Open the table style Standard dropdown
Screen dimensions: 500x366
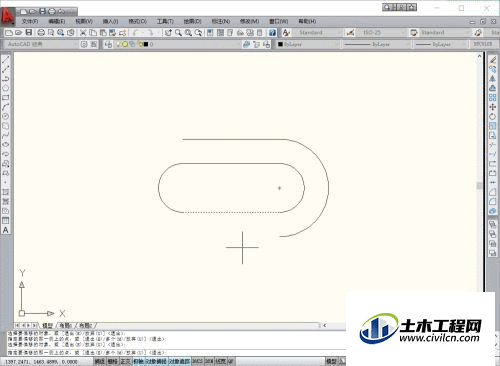445,32
